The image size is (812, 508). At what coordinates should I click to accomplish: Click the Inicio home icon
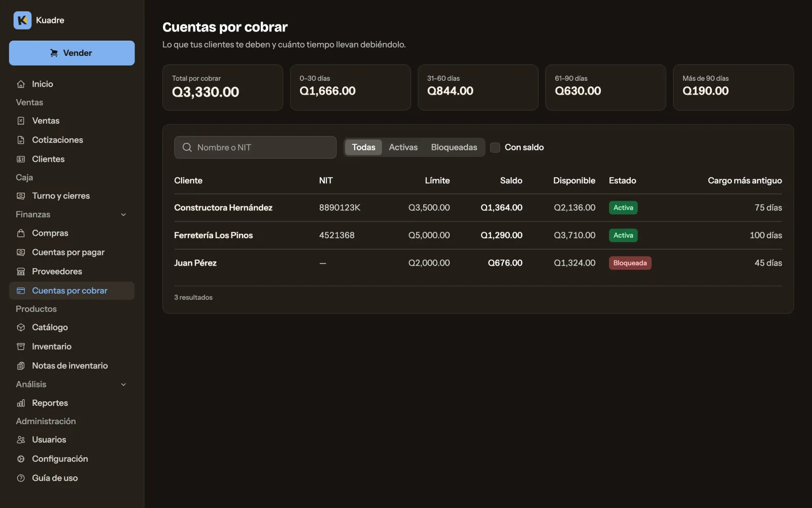21,84
